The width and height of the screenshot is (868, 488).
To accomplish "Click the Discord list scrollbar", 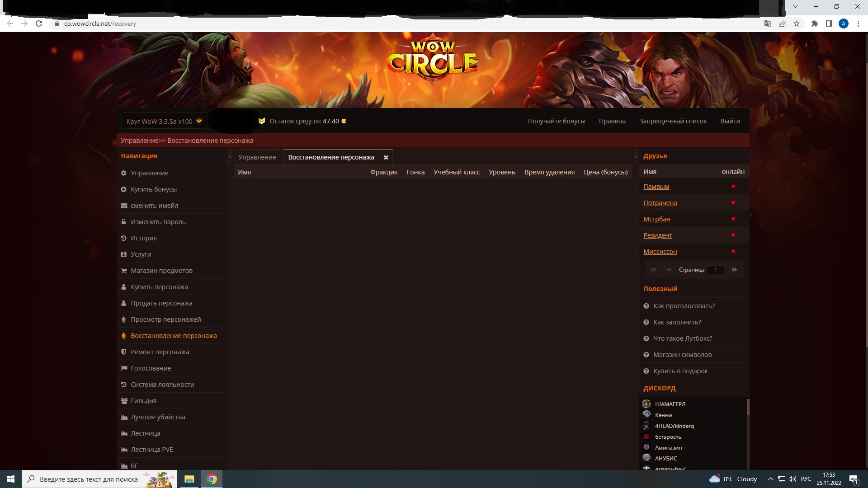I will pyautogui.click(x=748, y=407).
